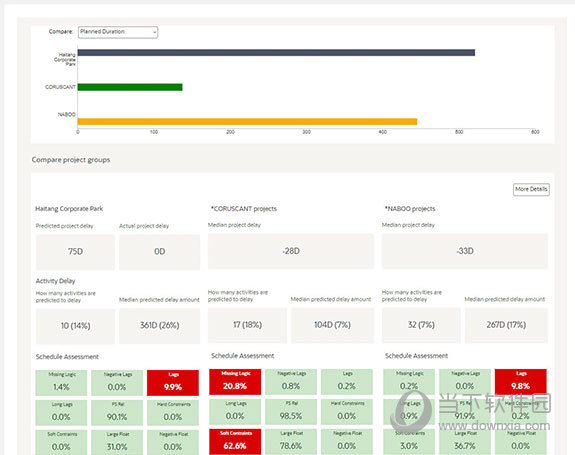Click the Soft Constraints 3.0% tile
575x455 pixels.
point(409,442)
